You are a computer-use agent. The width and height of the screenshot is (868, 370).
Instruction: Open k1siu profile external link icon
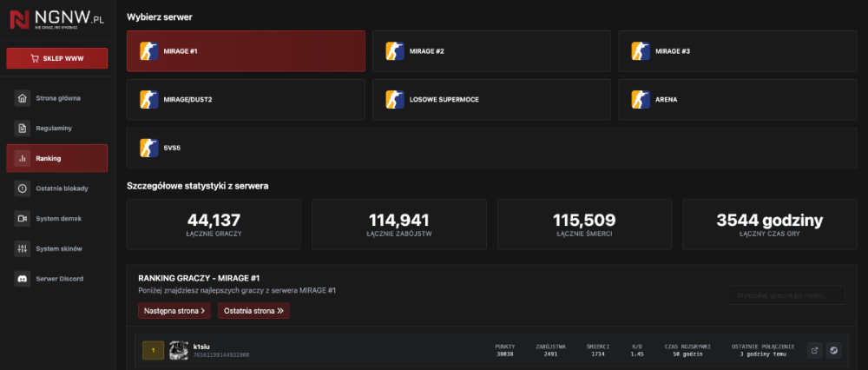814,351
